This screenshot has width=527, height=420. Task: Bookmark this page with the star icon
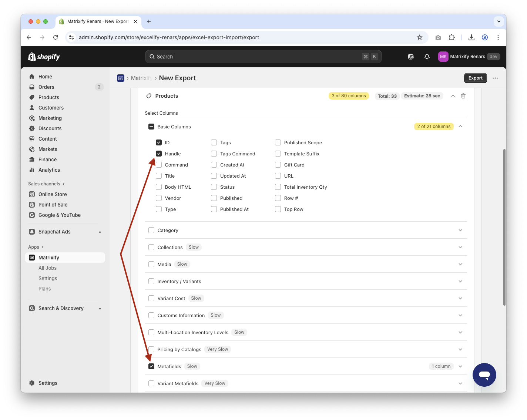pos(419,37)
